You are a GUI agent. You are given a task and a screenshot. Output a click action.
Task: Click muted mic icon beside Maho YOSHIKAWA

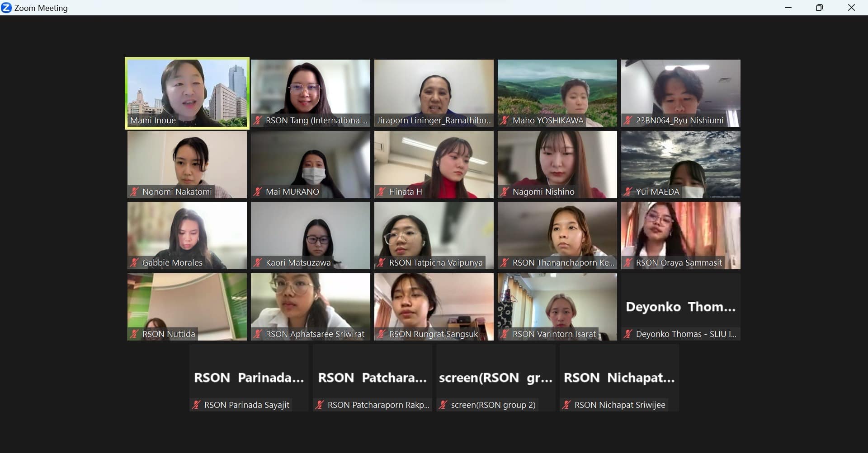(505, 121)
